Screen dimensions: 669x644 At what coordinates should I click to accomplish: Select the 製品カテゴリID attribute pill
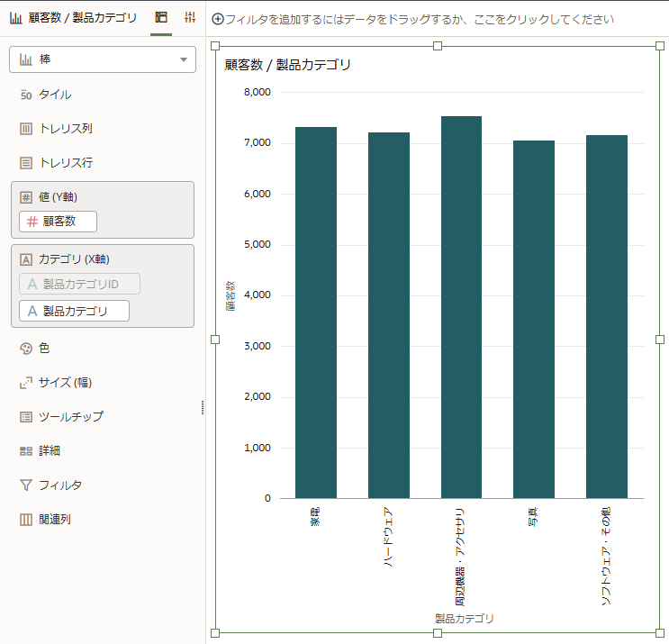tap(80, 285)
